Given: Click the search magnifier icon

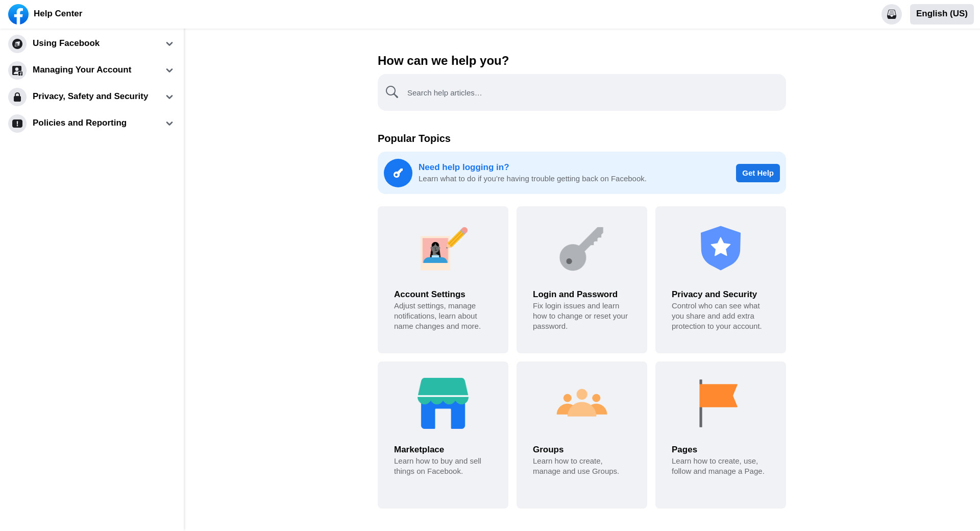Looking at the screenshot, I should point(392,92).
